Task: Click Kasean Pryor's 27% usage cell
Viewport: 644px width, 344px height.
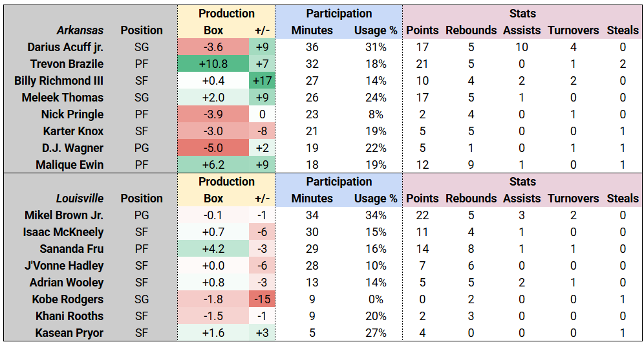Action: (375, 333)
